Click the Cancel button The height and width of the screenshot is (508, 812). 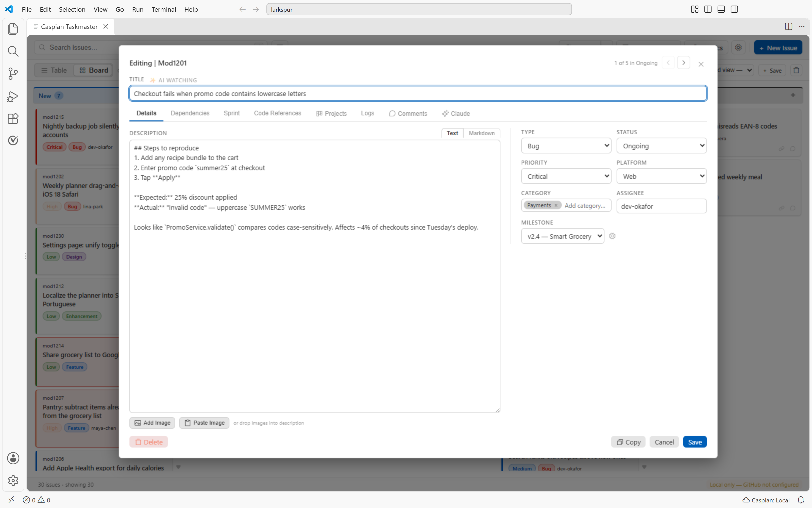point(664,442)
